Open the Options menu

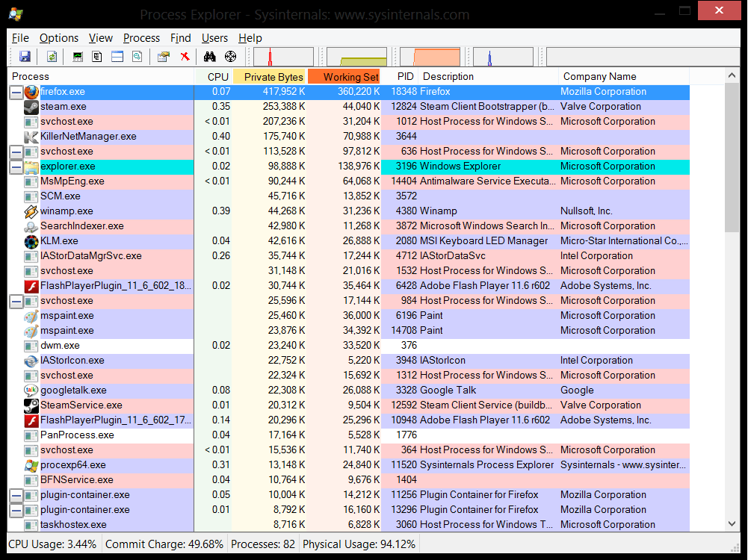59,38
